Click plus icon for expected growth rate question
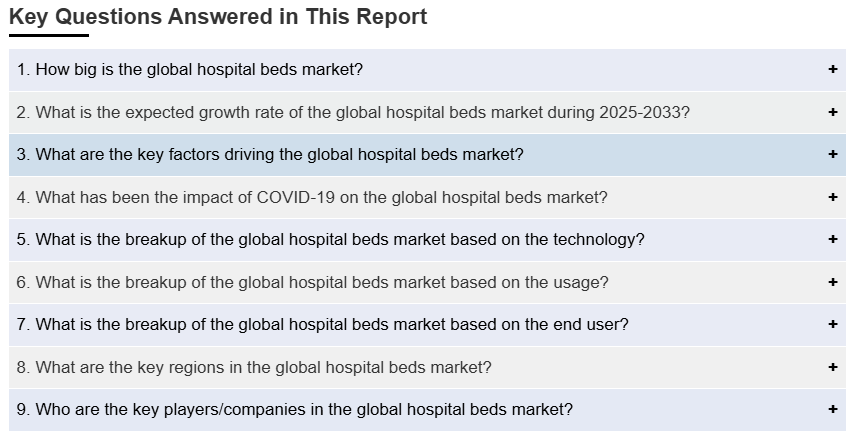Screen dimensions: 852x439 pos(832,112)
